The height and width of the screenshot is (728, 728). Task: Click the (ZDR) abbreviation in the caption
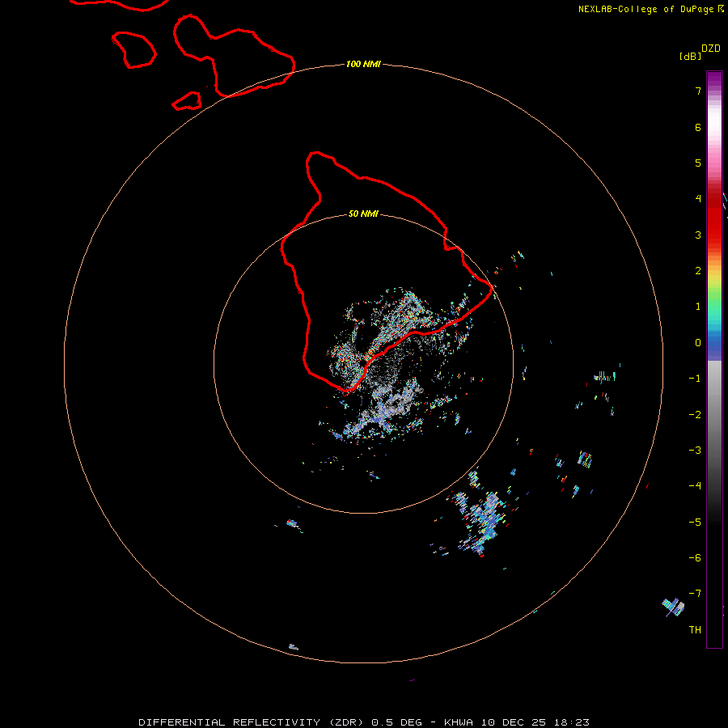tap(346, 722)
